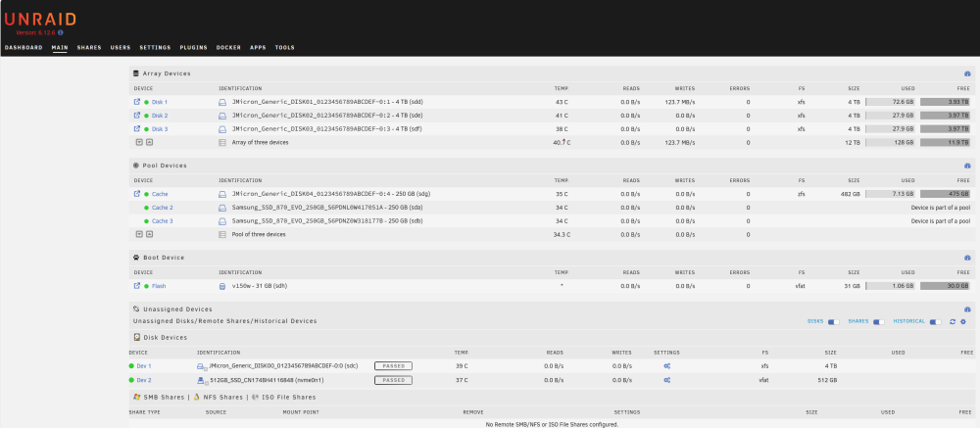The image size is (980, 428).
Task: Open the SETTINGS tab
Action: coord(155,47)
